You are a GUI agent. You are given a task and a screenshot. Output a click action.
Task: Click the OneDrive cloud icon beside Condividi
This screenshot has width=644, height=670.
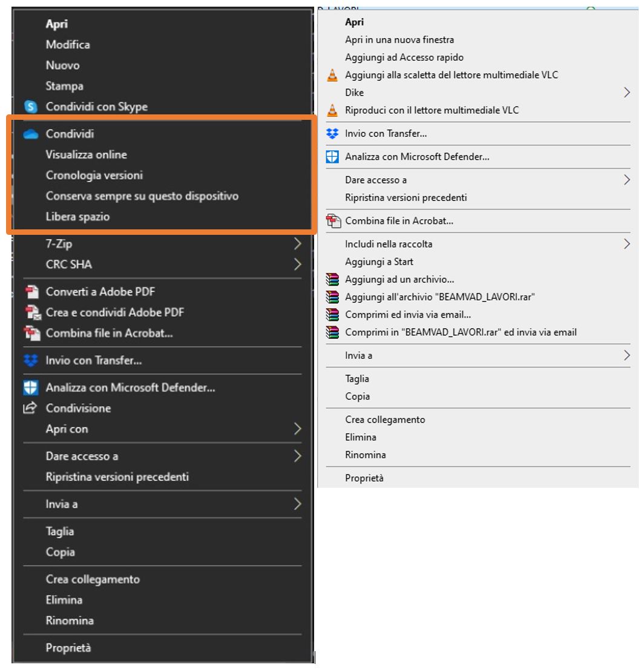[30, 134]
